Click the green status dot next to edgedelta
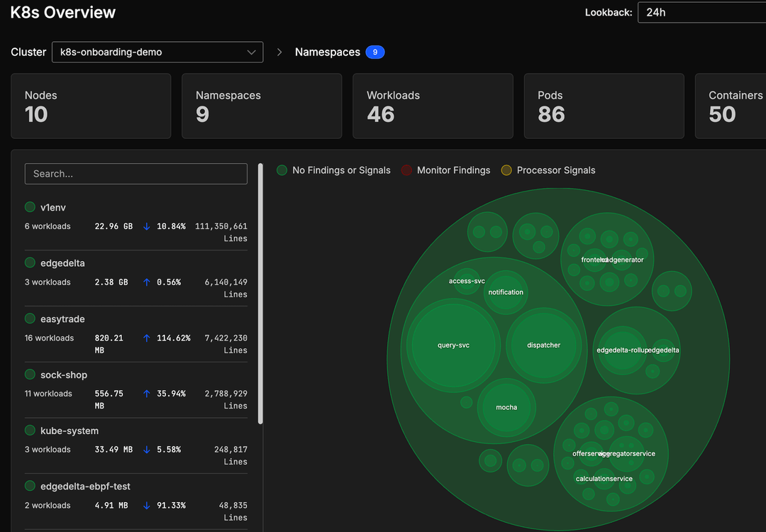766x532 pixels. point(30,262)
